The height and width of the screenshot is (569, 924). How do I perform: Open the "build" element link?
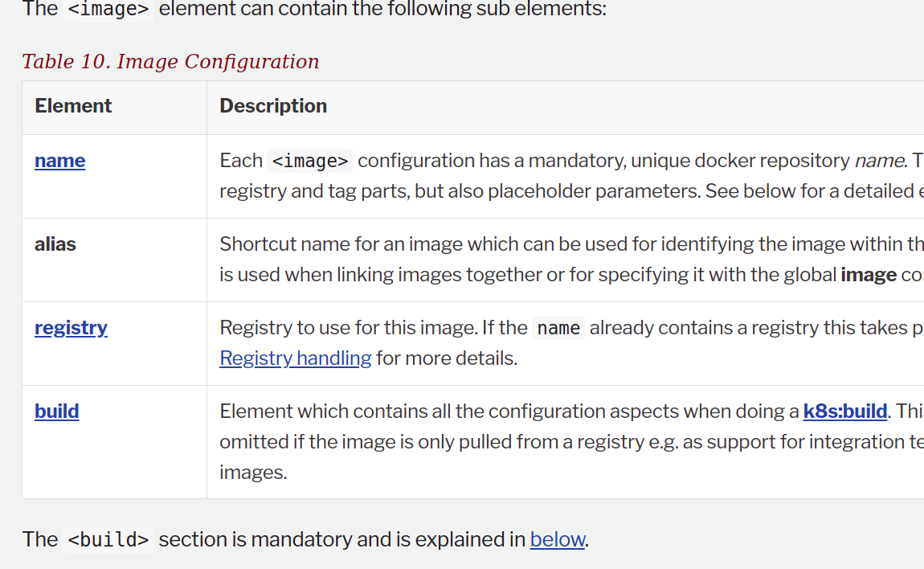click(x=56, y=411)
